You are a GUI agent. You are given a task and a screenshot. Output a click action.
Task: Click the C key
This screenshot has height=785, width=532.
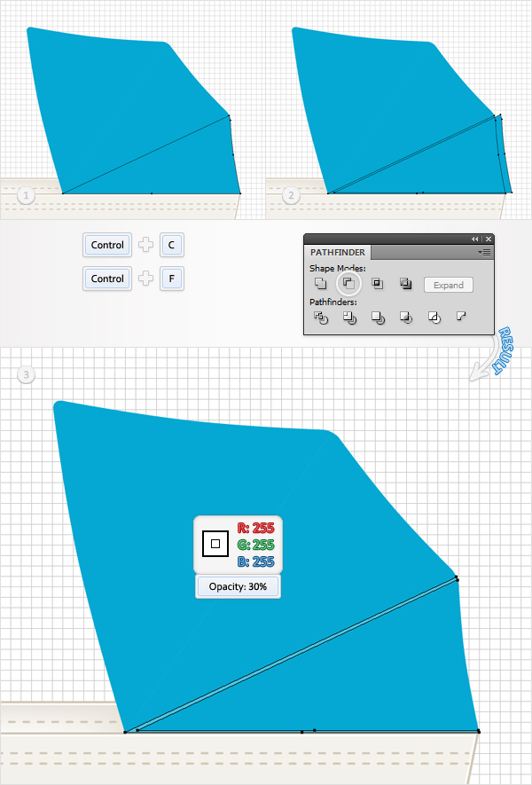172,245
